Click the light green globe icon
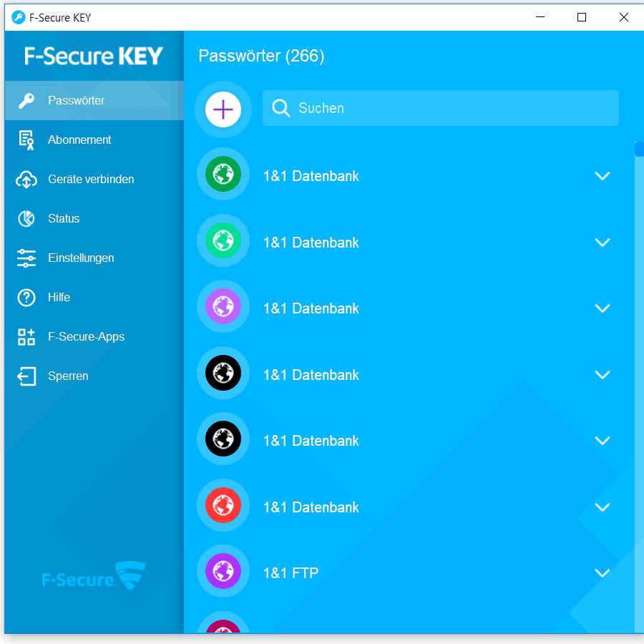The image size is (644, 644). (223, 240)
